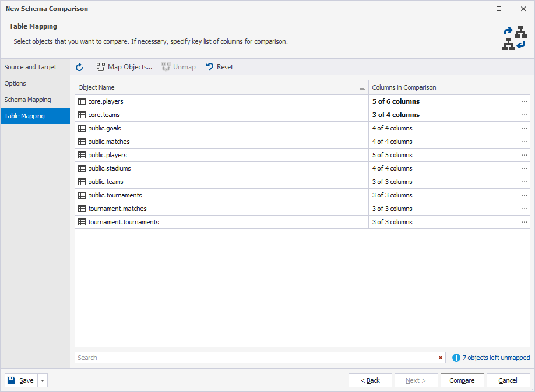Open column ellipsis for core.teams row
The width and height of the screenshot is (535, 392).
tap(525, 115)
